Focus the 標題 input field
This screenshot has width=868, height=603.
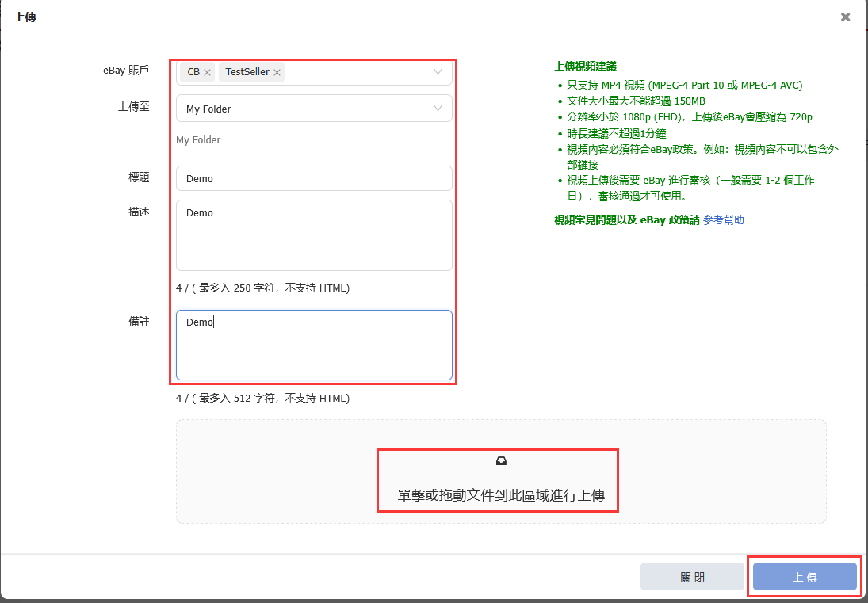coord(314,178)
